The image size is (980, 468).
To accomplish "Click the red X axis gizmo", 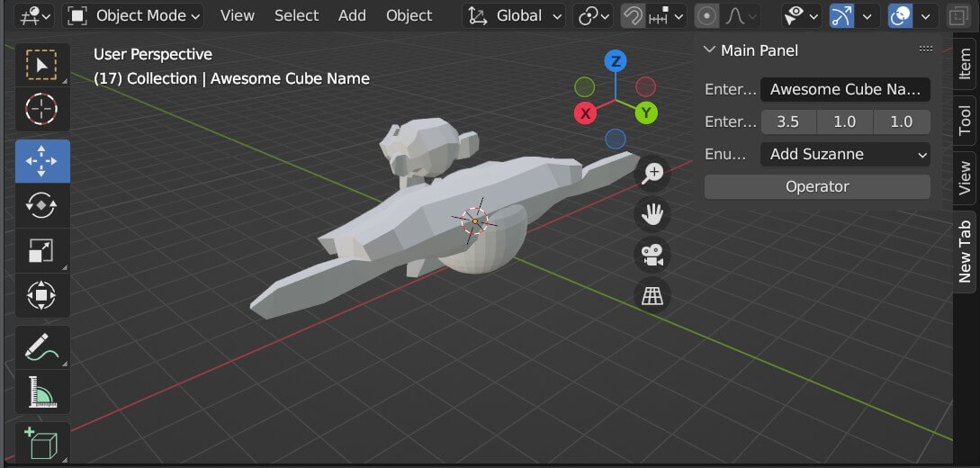I will pos(586,113).
